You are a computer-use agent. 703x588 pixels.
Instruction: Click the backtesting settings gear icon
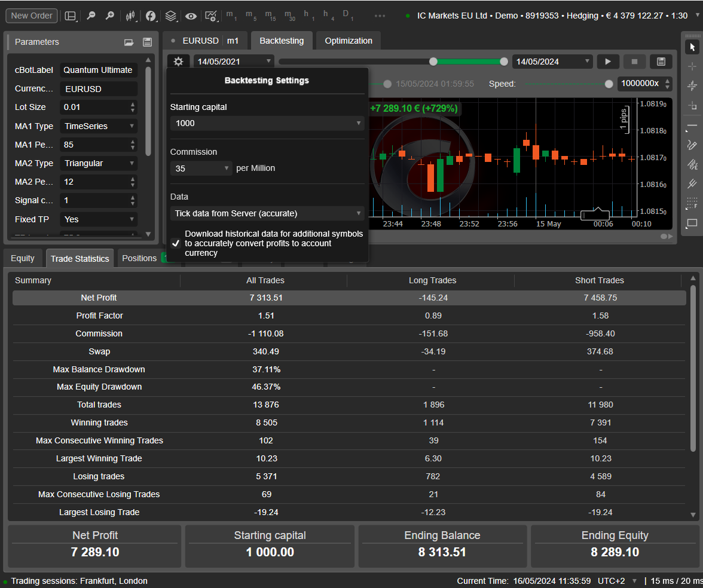point(178,62)
